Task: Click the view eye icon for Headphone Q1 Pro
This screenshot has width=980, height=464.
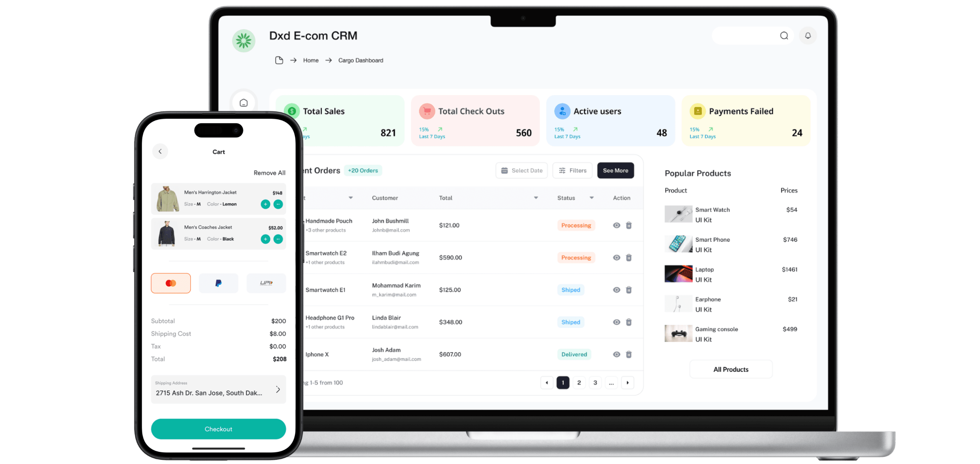Action: [616, 322]
